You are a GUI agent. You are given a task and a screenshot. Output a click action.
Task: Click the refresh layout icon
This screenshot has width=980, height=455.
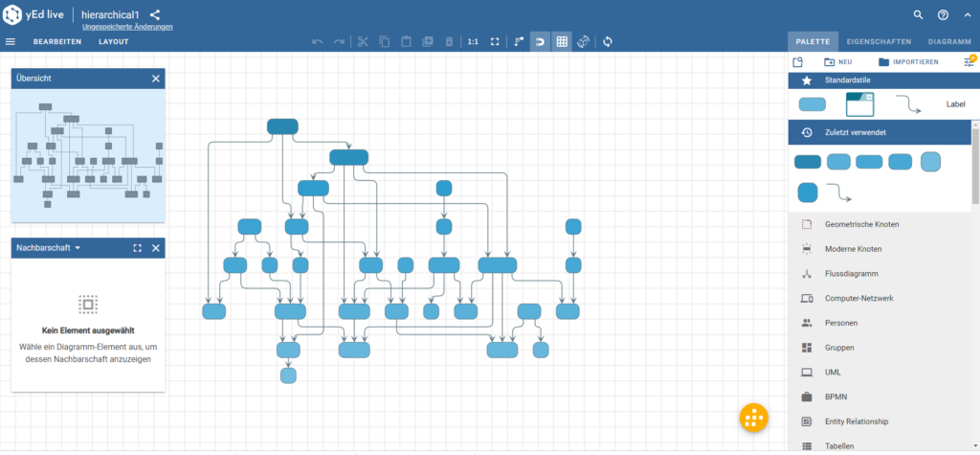click(608, 42)
